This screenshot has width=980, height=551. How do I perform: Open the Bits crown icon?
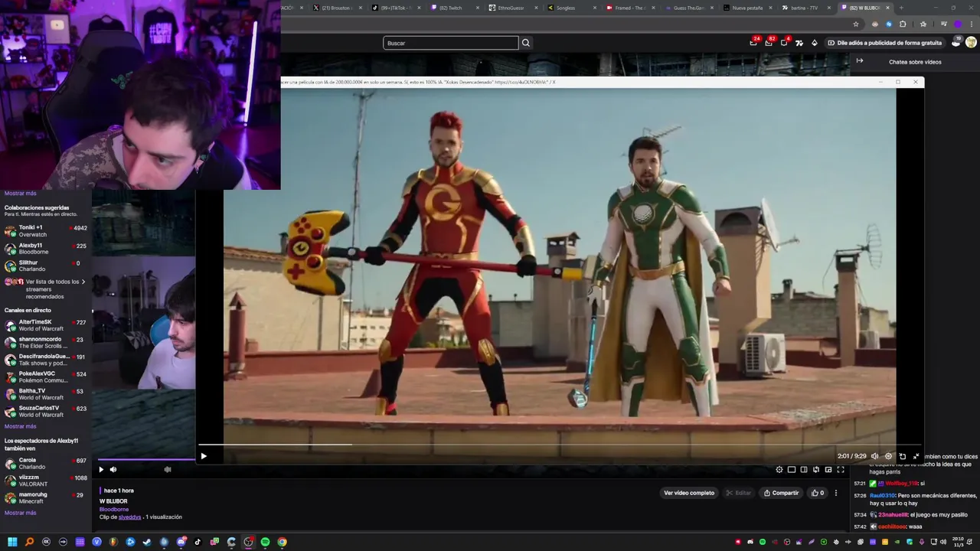(x=815, y=43)
